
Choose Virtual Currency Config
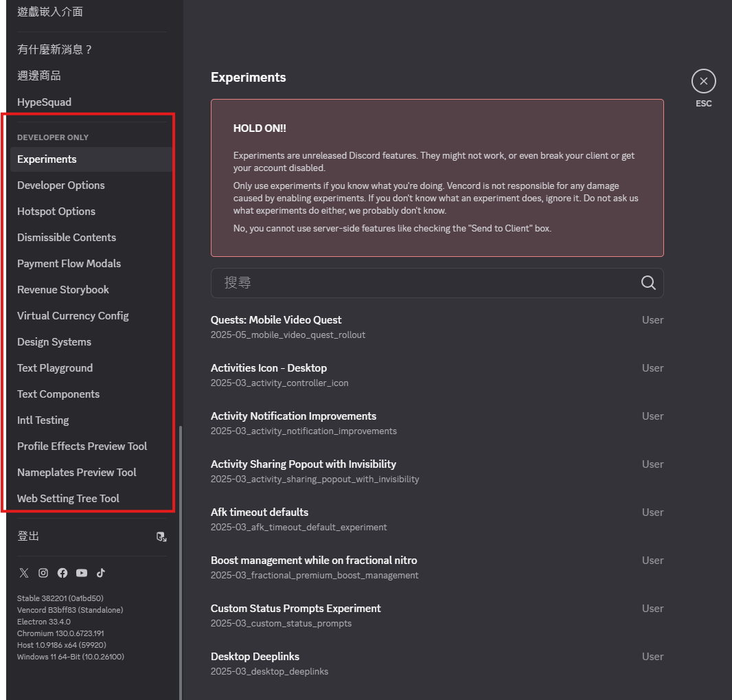tap(91, 316)
